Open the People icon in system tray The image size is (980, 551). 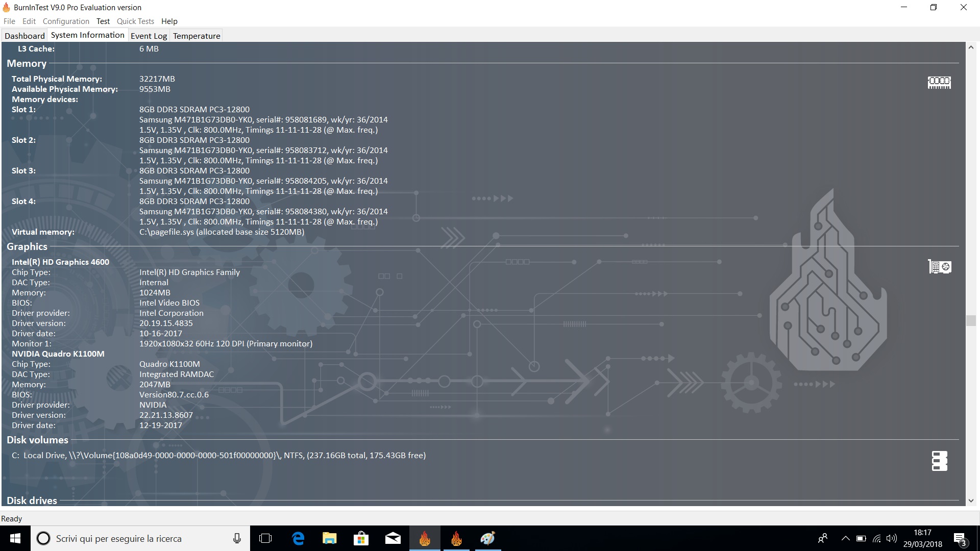click(x=823, y=538)
